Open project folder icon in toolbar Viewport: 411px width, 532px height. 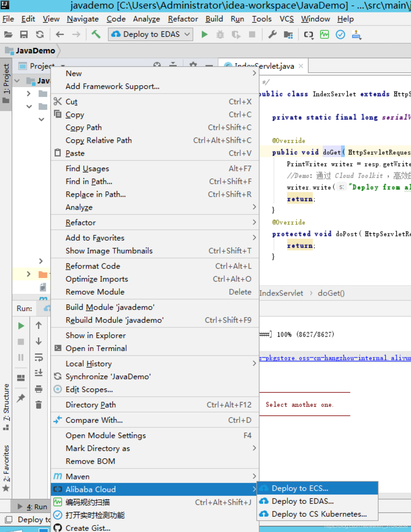8,34
